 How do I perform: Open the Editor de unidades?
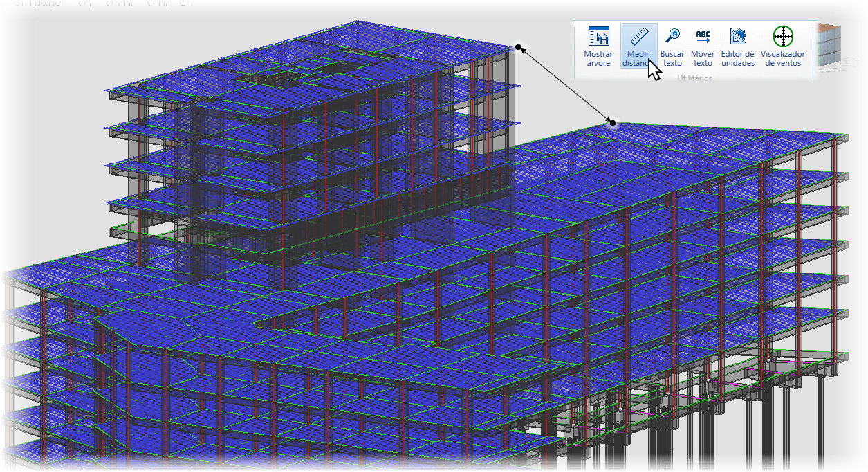click(737, 47)
